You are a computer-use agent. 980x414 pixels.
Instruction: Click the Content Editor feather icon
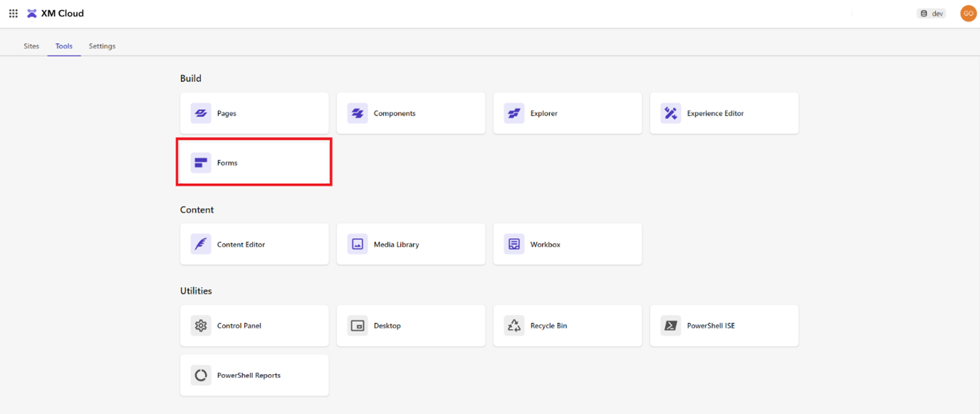(x=201, y=244)
